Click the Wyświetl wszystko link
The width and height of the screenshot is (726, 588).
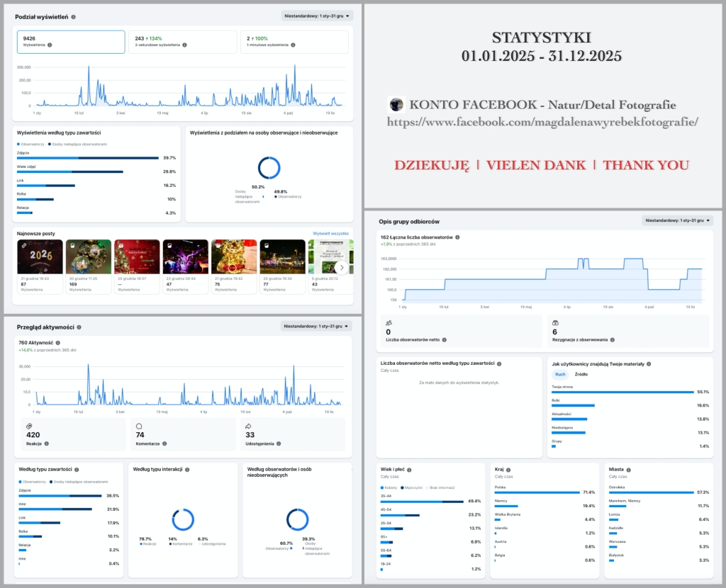click(x=330, y=233)
